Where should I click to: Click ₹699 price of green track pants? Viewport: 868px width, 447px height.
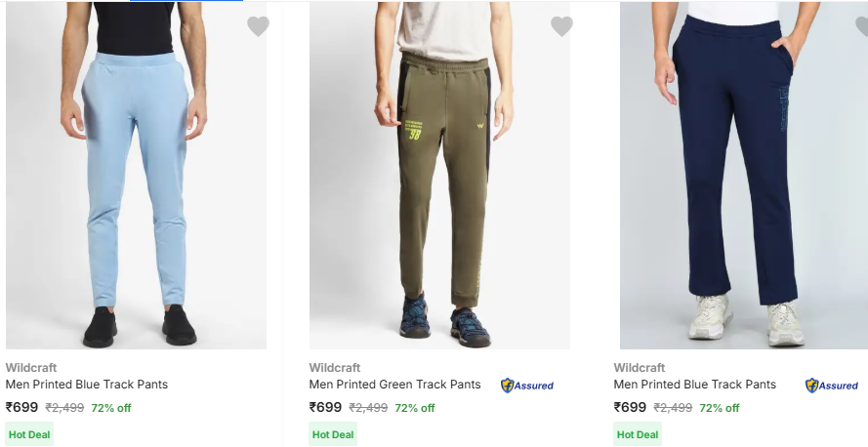pos(326,408)
